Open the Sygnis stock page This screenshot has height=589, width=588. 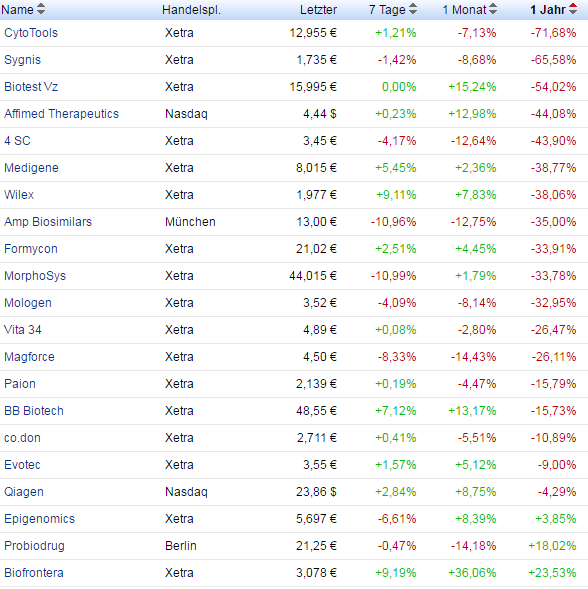click(22, 60)
